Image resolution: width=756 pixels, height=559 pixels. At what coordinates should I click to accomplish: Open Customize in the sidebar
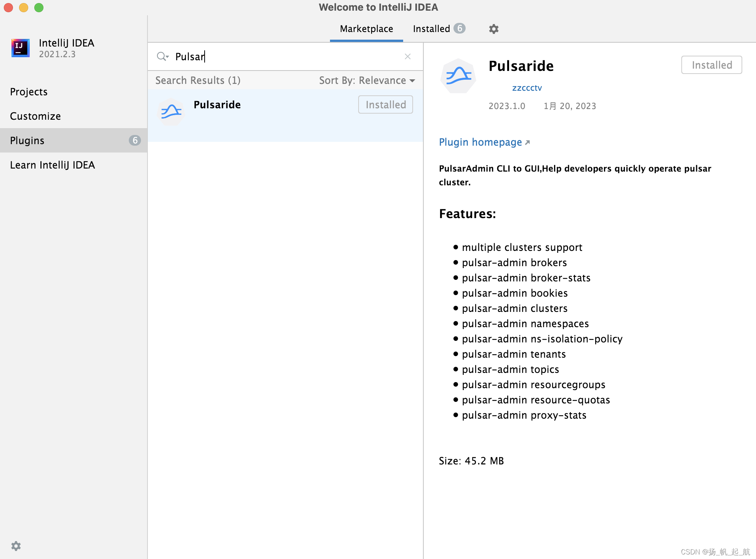(x=35, y=116)
